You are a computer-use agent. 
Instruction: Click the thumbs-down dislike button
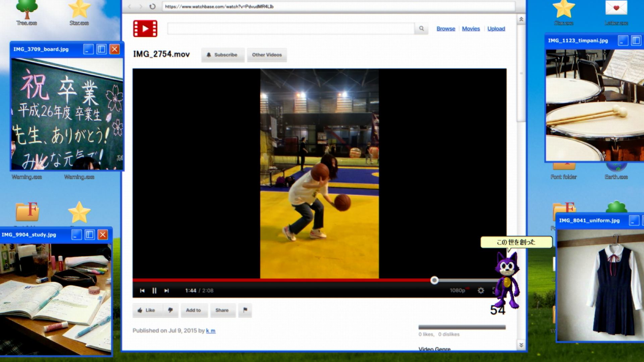(170, 310)
